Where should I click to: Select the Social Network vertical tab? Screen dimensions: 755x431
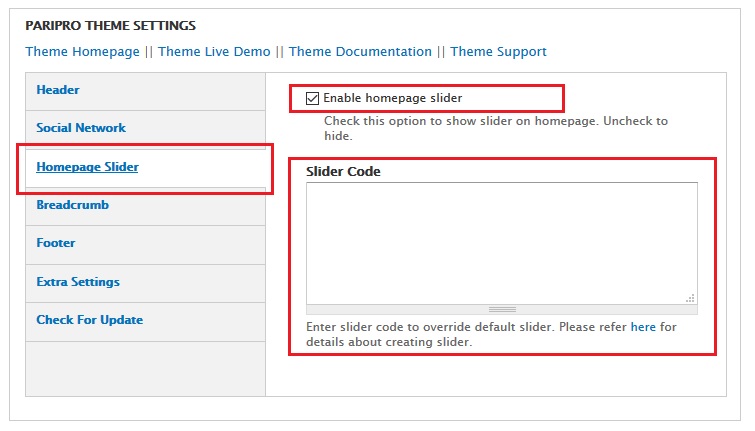coord(81,128)
